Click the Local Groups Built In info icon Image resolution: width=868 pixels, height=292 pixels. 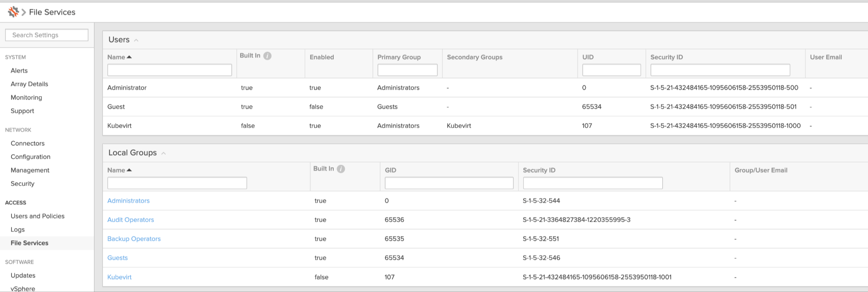tap(341, 169)
